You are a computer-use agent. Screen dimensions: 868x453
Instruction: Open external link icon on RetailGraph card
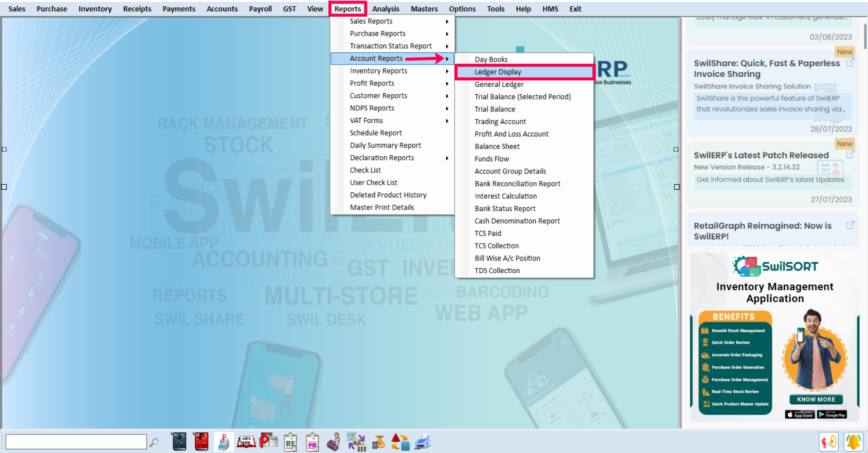[x=850, y=225]
